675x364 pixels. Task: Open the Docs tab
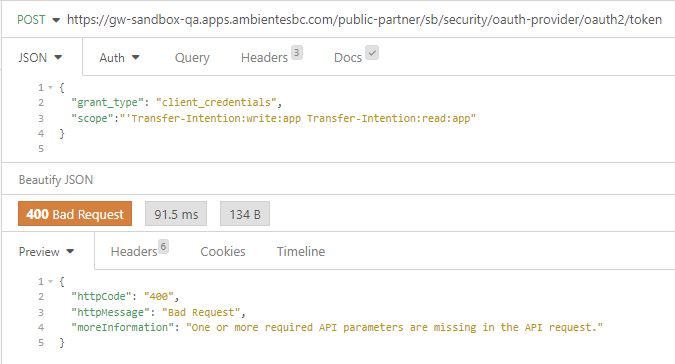coord(348,58)
